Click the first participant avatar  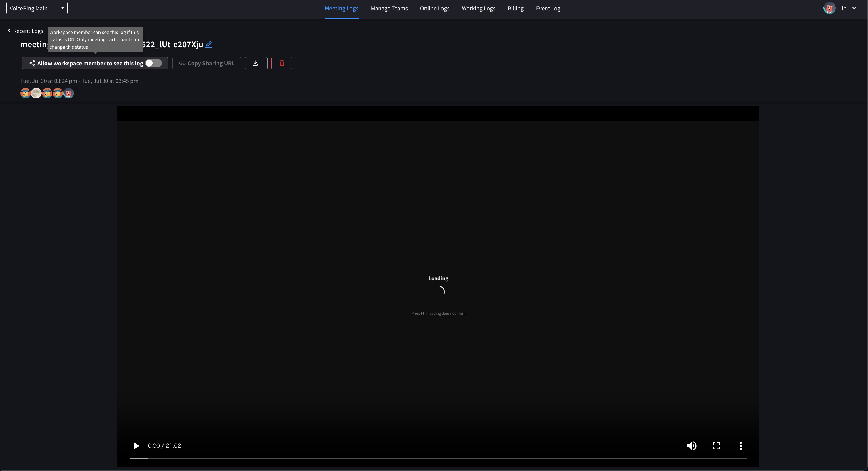25,93
